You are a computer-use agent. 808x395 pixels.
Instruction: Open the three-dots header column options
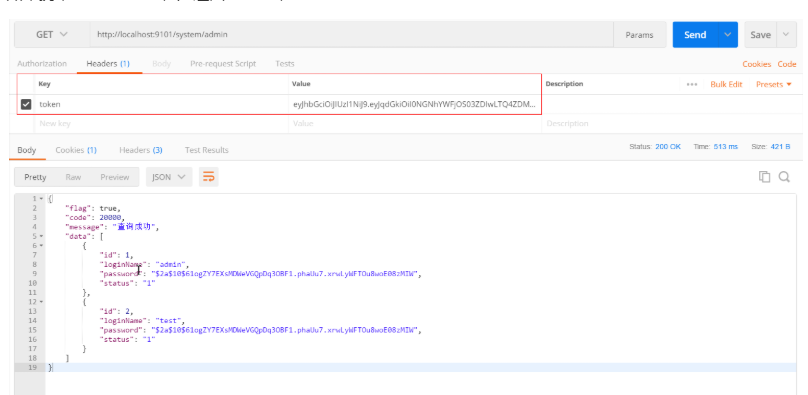pyautogui.click(x=692, y=84)
